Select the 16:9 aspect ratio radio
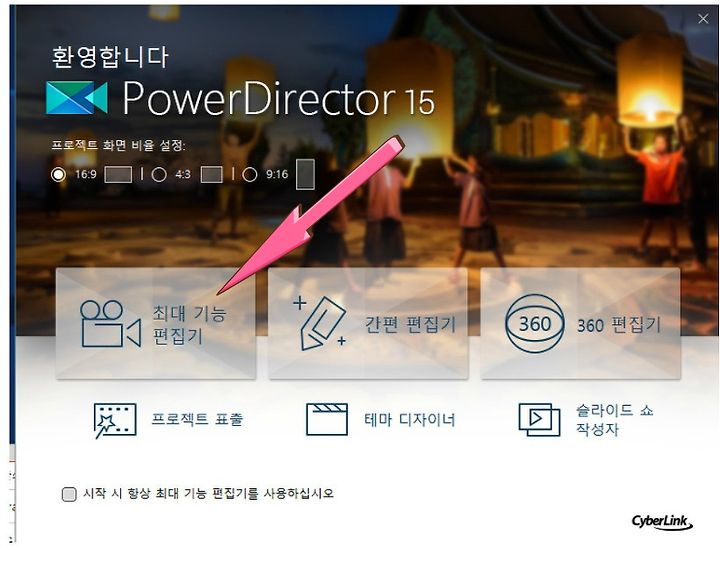720x568 pixels. point(58,174)
